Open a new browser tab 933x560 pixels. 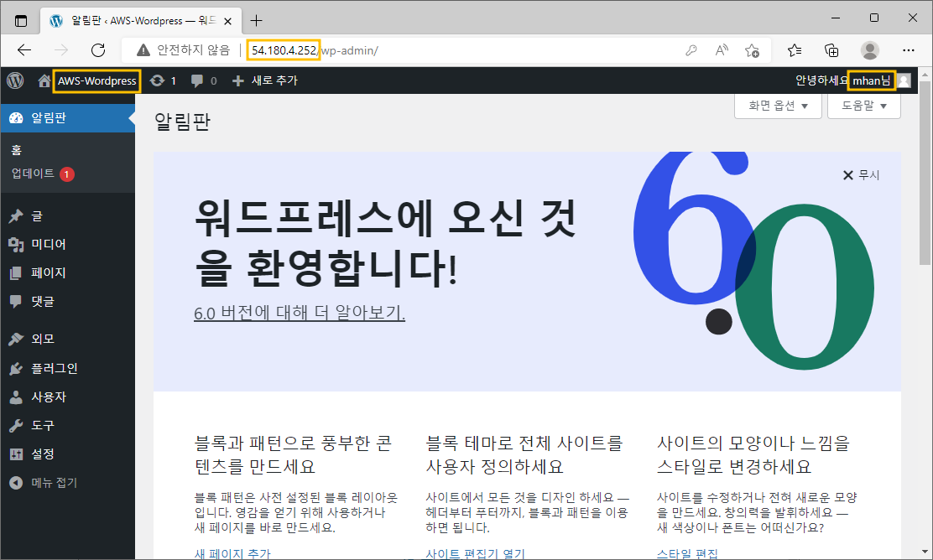(x=257, y=21)
